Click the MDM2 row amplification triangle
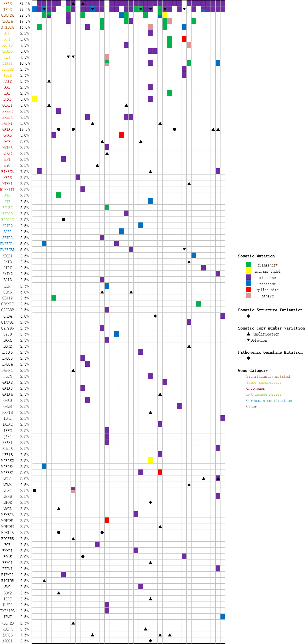 (x=107, y=153)
